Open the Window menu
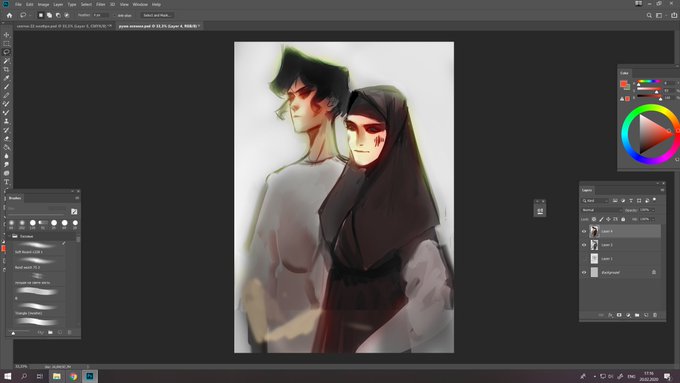680x383 pixels. 140,4
